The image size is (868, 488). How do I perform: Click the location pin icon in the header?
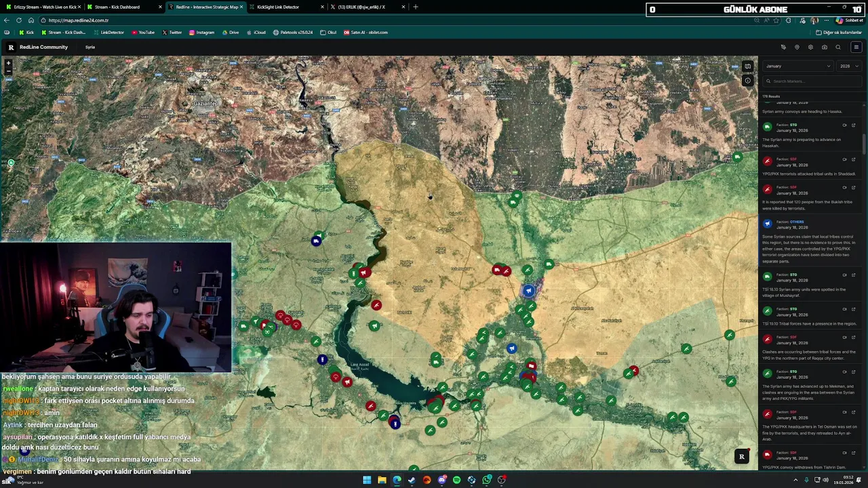click(x=797, y=47)
